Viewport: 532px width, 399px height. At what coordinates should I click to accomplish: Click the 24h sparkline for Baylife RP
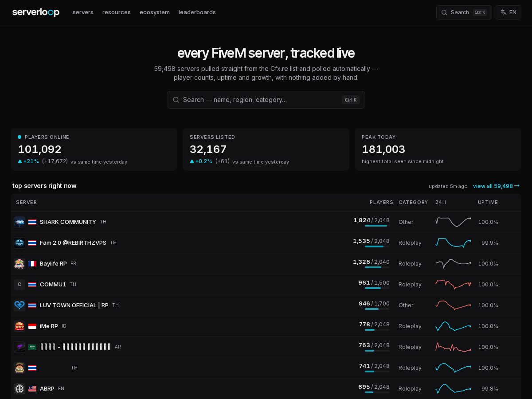453,263
